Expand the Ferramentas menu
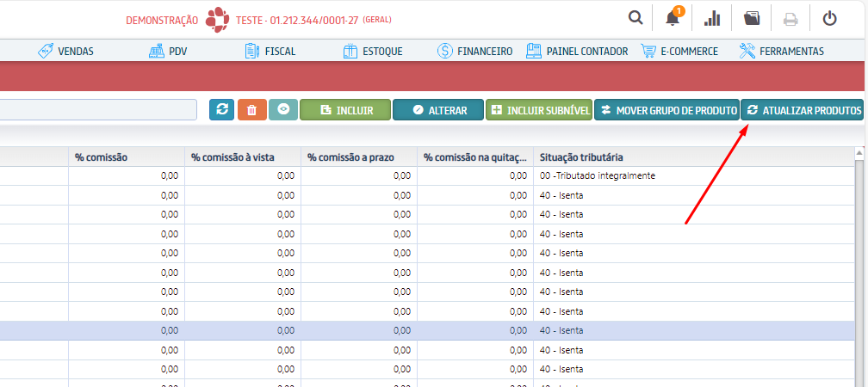This screenshot has width=868, height=387. (x=781, y=52)
